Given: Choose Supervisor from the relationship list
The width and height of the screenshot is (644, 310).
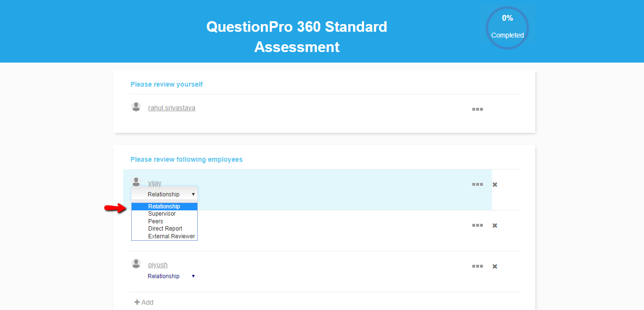Looking at the screenshot, I should click(x=162, y=214).
